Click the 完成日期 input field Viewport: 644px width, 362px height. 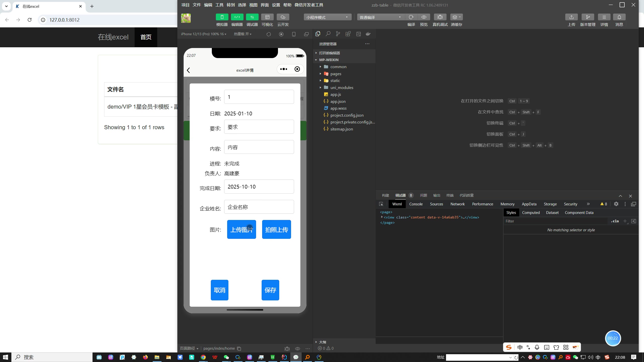(259, 187)
